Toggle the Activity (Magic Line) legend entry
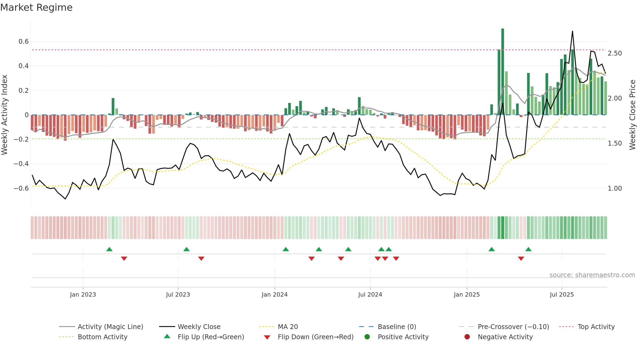This screenshot has width=644, height=362. [101, 327]
